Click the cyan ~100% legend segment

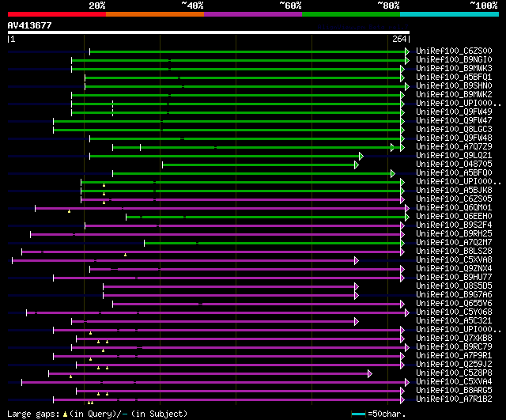coord(450,14)
